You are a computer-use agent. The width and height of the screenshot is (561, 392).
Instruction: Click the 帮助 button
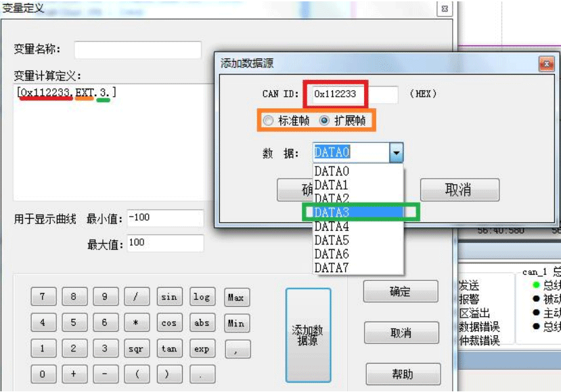click(402, 374)
